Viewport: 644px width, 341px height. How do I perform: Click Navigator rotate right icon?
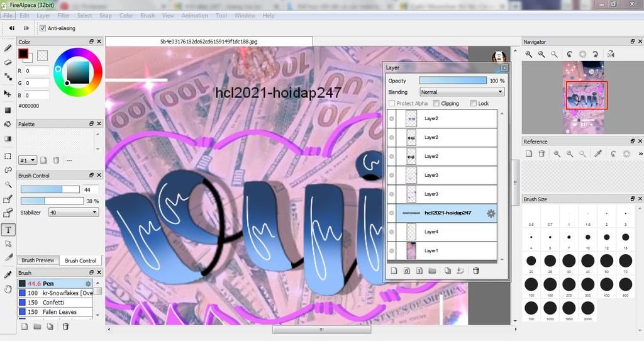coord(595,54)
